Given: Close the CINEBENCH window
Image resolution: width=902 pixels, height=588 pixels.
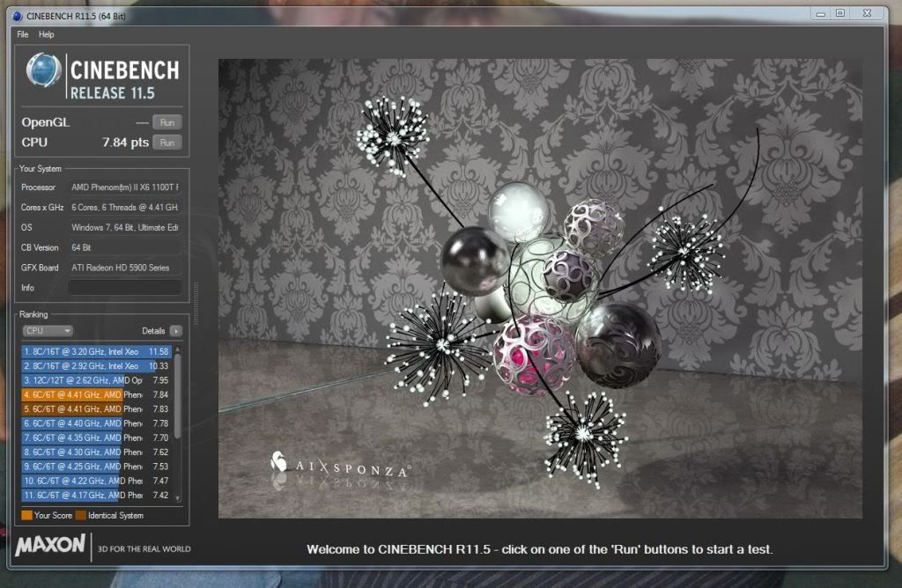Looking at the screenshot, I should 867,13.
